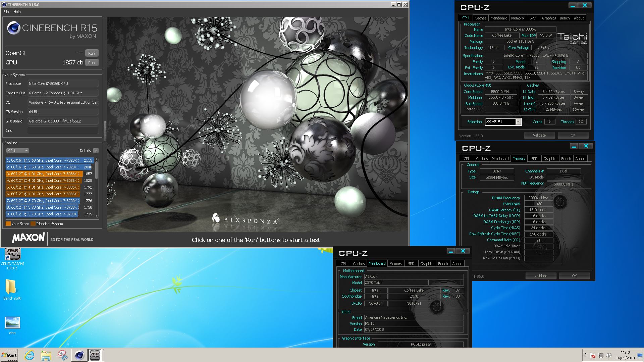This screenshot has height=362, width=644.
Task: Open Bench tab in top CPU-Z window
Action: [x=565, y=18]
